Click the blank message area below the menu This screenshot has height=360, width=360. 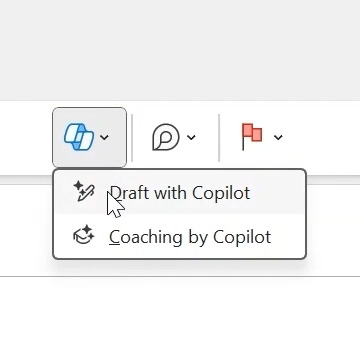180,317
